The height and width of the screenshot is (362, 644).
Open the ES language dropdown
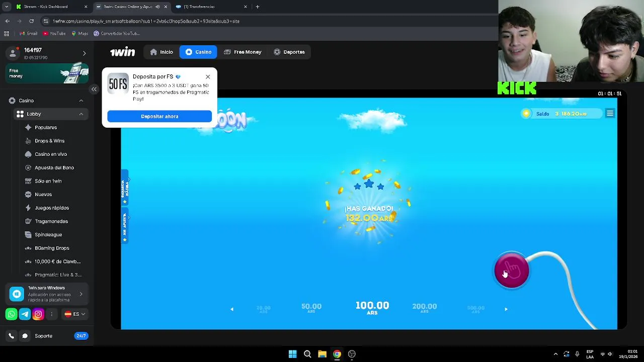(x=75, y=314)
